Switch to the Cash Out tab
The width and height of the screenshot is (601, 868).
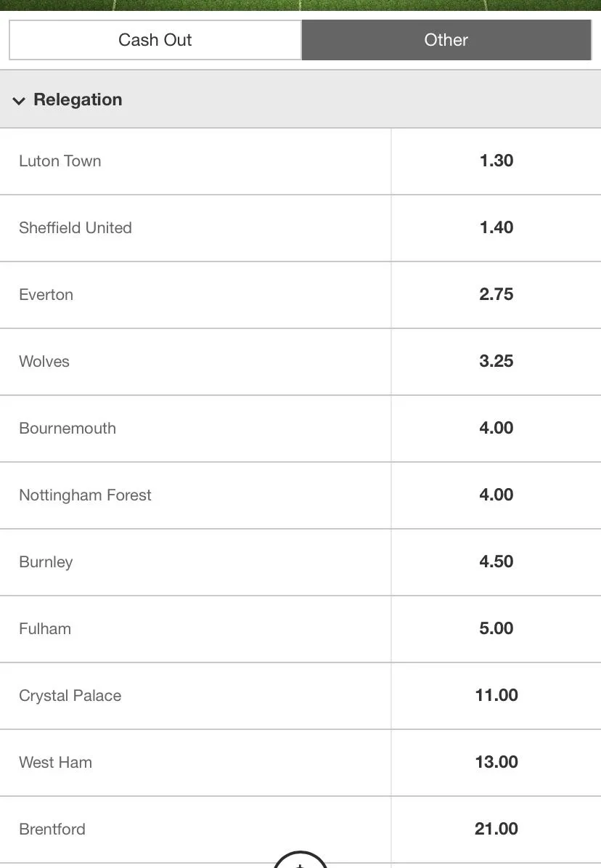(155, 40)
